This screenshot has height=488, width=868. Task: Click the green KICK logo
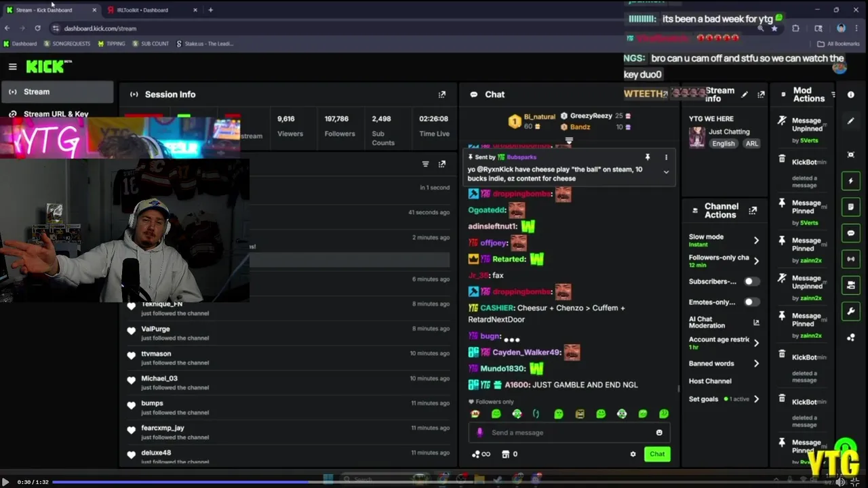[45, 66]
